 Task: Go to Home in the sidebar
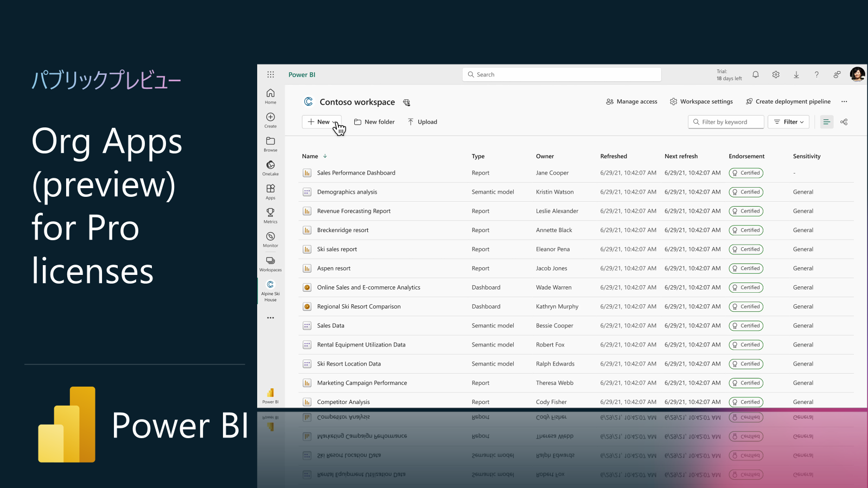tap(271, 97)
